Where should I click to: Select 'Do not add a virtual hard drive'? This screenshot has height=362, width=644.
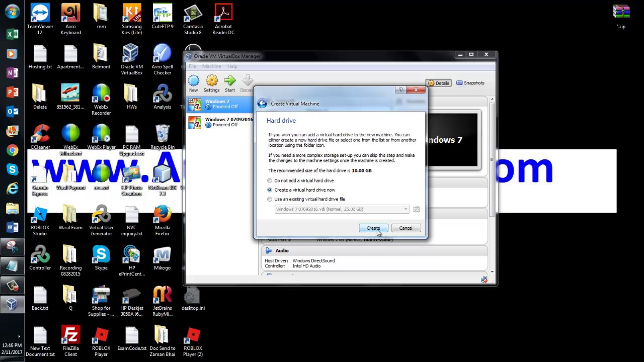coord(300,180)
